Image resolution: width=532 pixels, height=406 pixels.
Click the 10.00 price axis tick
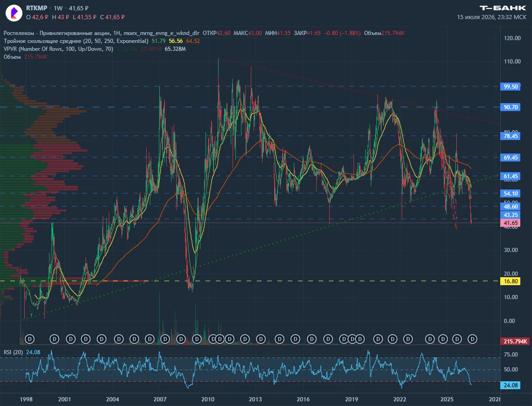511,297
